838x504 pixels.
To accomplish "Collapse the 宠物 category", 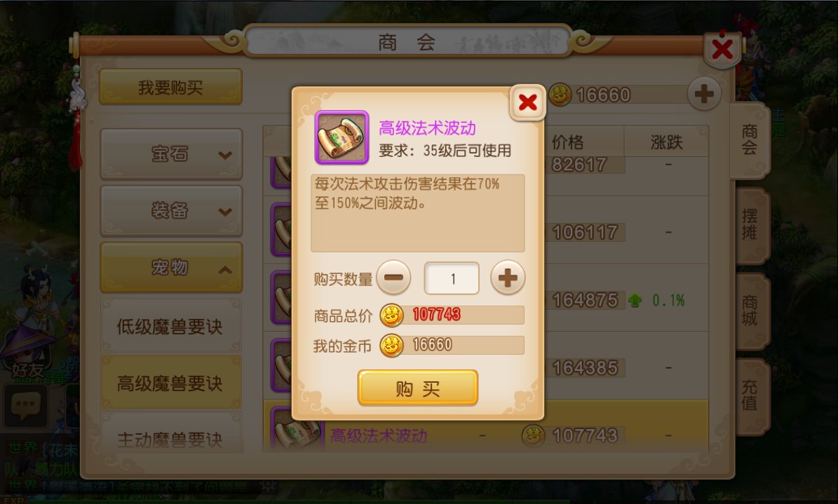I will point(171,267).
